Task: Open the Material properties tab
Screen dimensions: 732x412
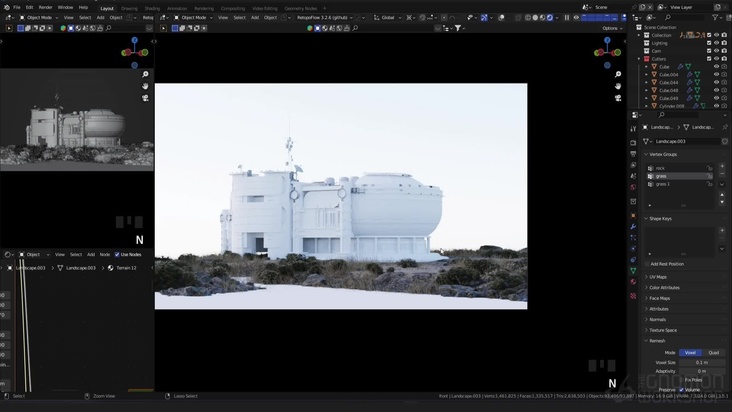Action: [633, 282]
